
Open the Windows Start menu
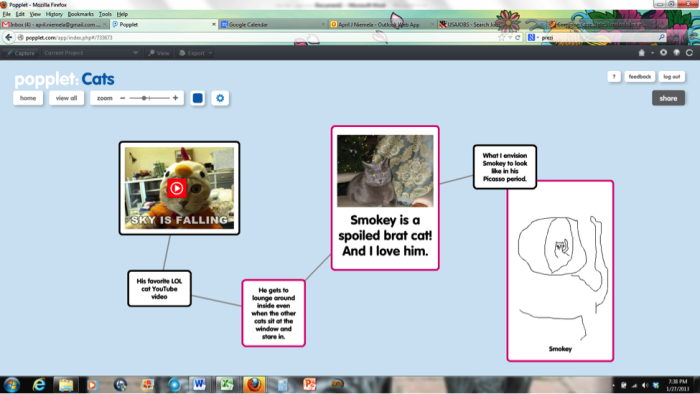[12, 385]
